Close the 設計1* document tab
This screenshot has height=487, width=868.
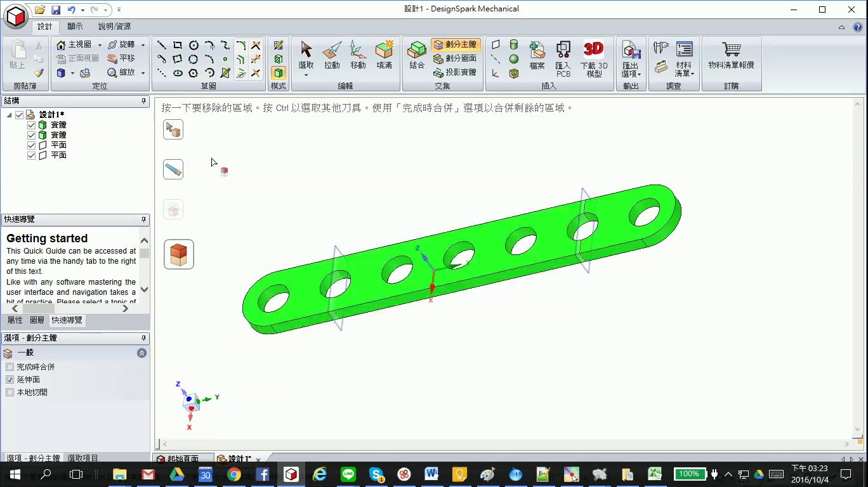(x=258, y=460)
